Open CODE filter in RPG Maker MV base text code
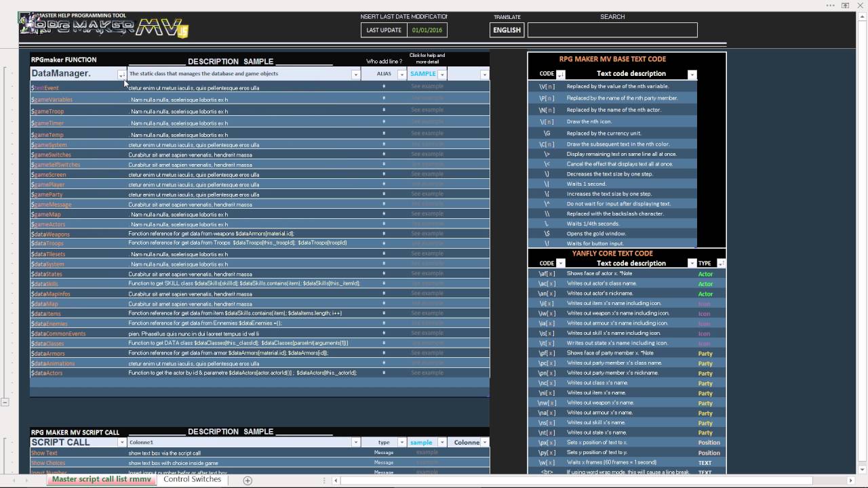868x488 pixels. tap(561, 75)
